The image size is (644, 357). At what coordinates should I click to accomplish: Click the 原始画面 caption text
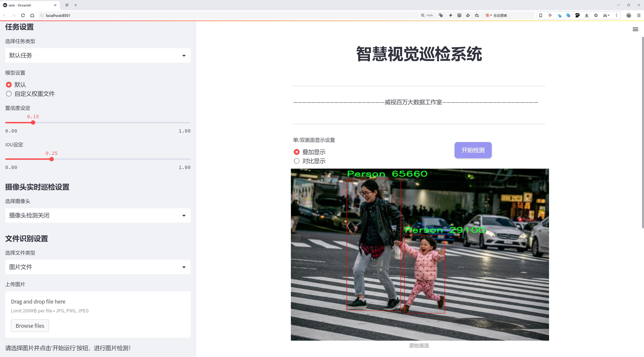[419, 346]
